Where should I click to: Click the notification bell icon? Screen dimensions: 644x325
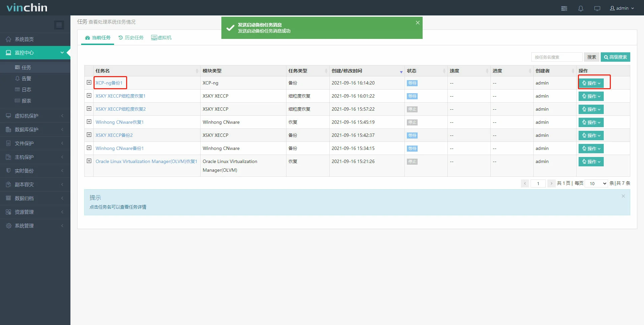click(x=581, y=8)
